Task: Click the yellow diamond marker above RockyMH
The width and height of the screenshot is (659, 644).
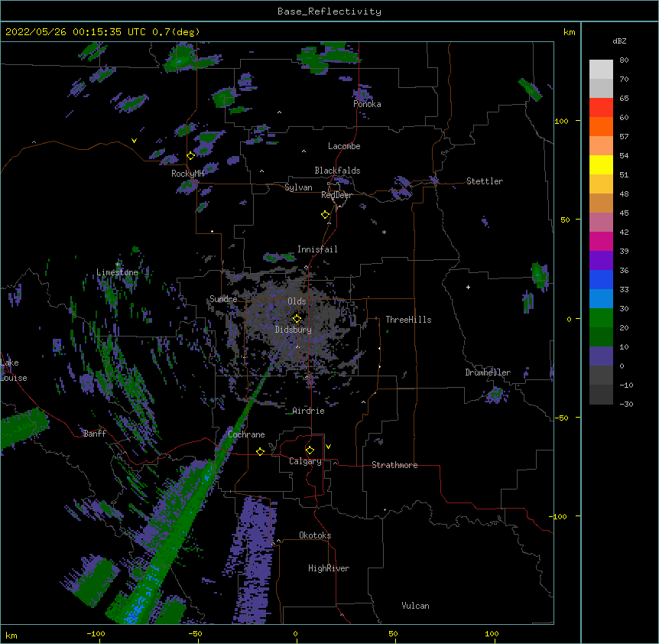Action: coord(191,156)
